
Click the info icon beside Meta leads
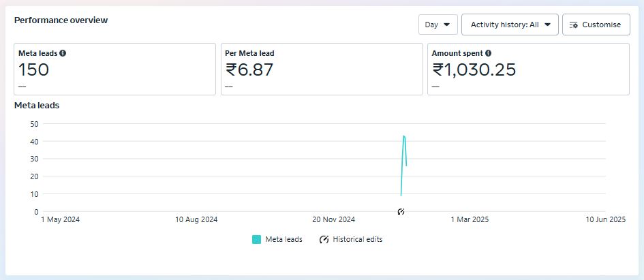pos(63,53)
